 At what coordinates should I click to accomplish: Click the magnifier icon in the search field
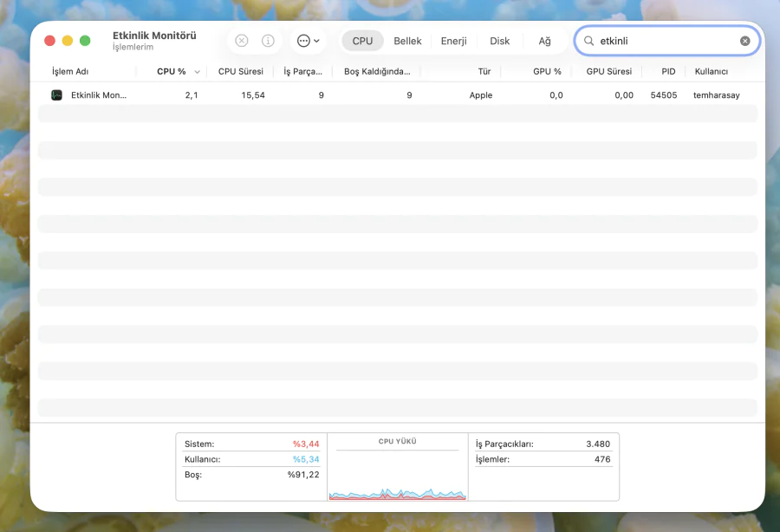pos(589,40)
